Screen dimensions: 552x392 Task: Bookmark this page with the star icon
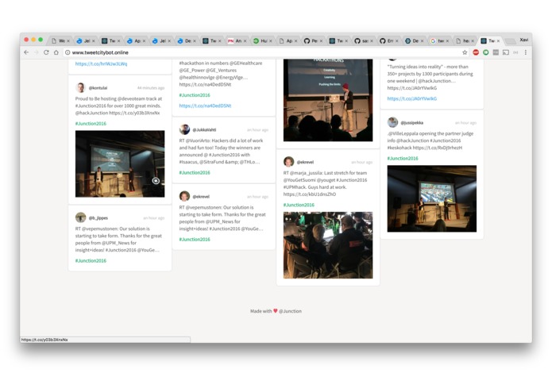click(465, 52)
